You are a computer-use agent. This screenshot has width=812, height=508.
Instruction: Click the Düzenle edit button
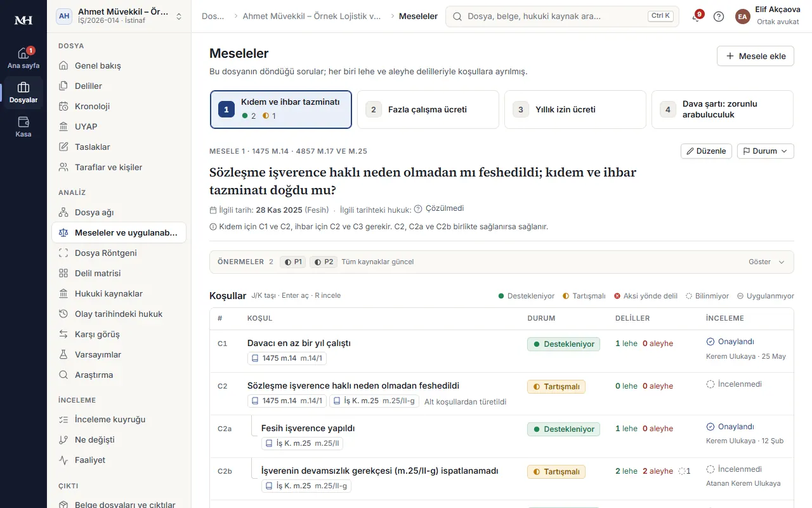pos(706,151)
